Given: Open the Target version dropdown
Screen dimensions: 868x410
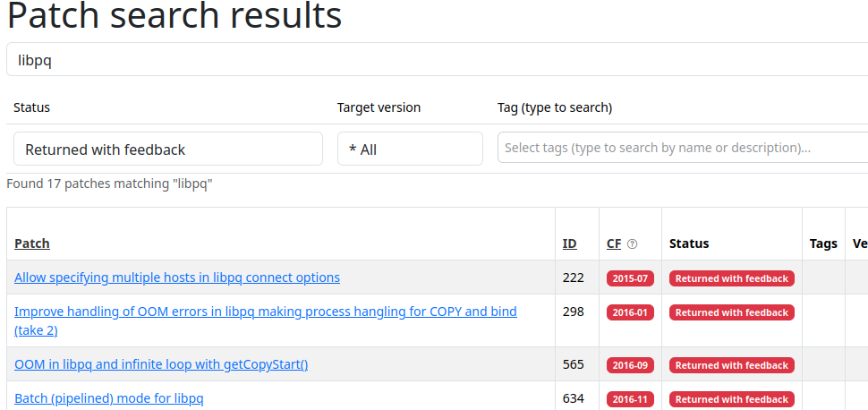Looking at the screenshot, I should (x=410, y=149).
